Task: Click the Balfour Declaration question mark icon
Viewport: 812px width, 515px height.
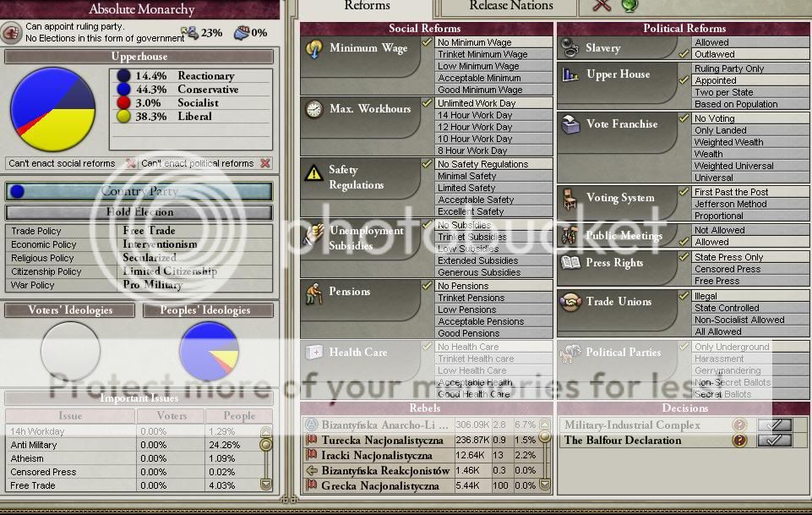Action: coord(739,441)
